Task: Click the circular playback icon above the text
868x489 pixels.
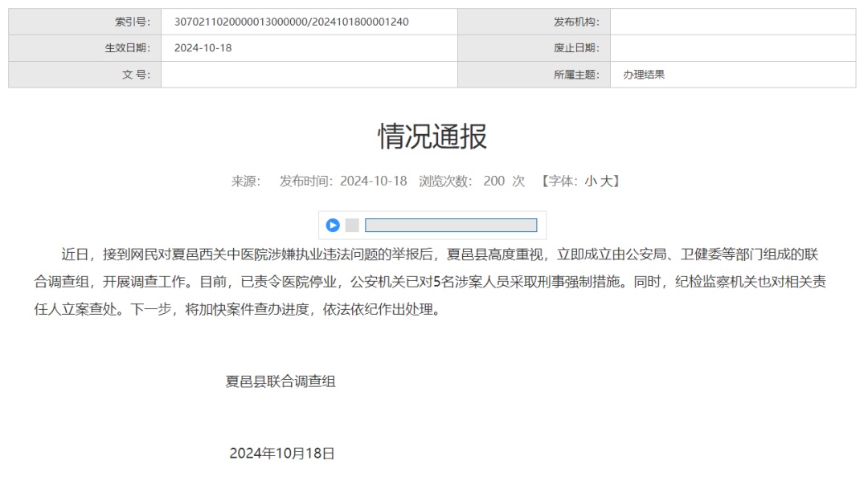Action: pos(332,226)
